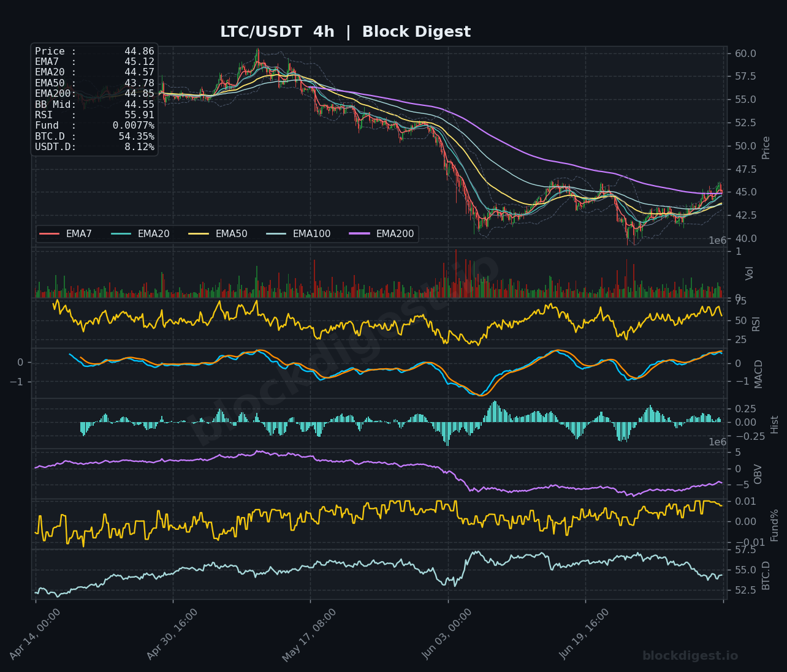Click the Apr 30, 16:00 date tick
The image size is (787, 672).
(172, 634)
